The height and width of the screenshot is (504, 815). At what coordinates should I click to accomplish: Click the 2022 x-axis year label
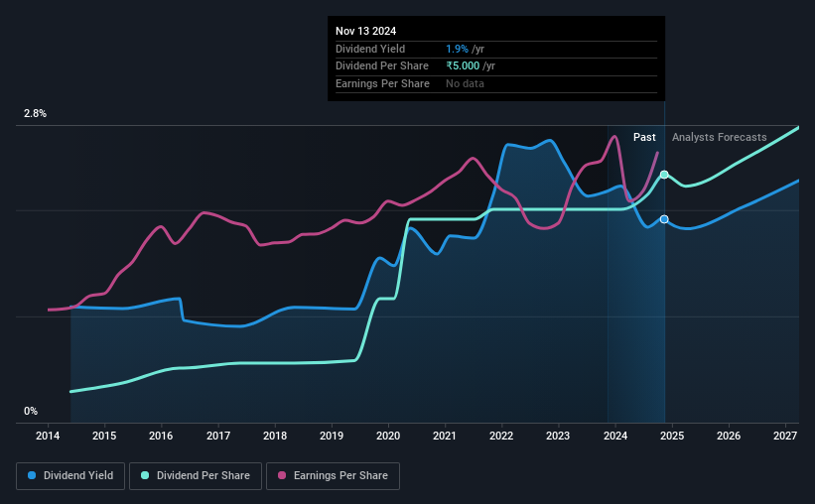(501, 436)
